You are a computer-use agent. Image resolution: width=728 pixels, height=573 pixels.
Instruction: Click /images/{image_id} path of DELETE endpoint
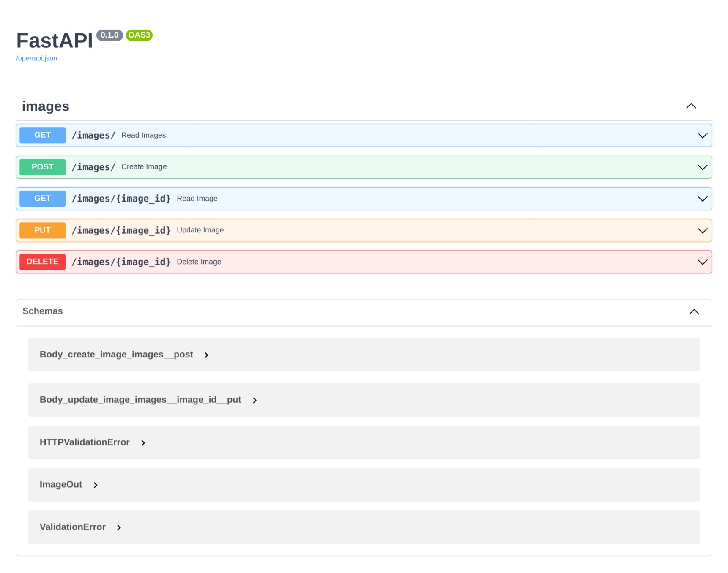coord(121,262)
